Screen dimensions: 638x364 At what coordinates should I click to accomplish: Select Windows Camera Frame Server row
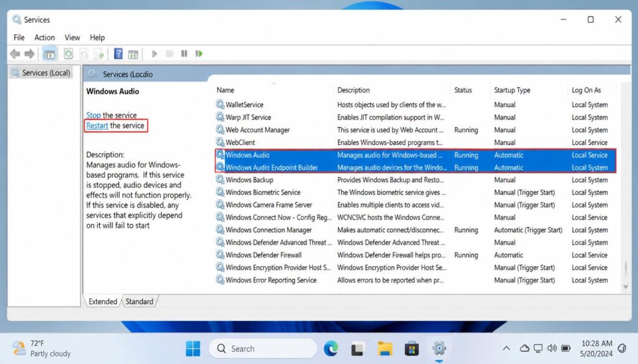click(416, 205)
